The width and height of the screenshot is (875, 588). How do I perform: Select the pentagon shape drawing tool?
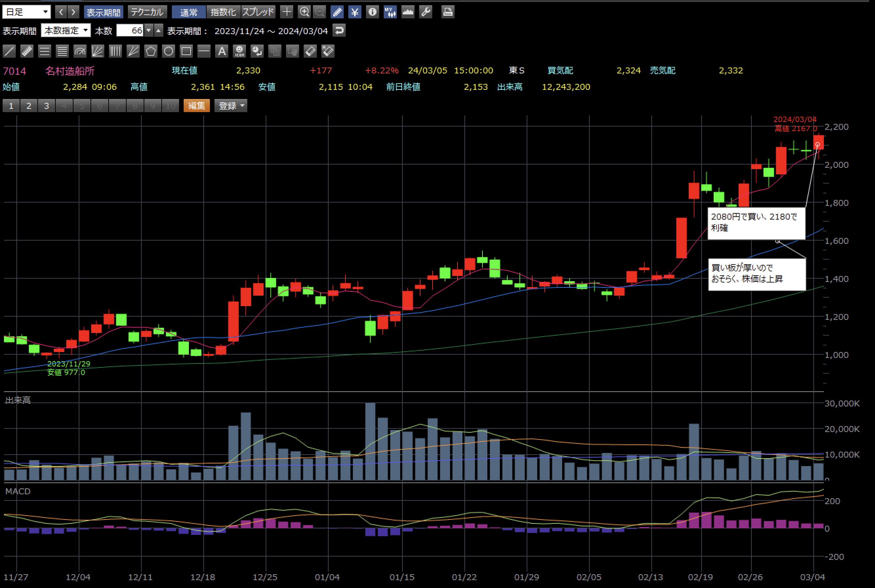[x=151, y=51]
